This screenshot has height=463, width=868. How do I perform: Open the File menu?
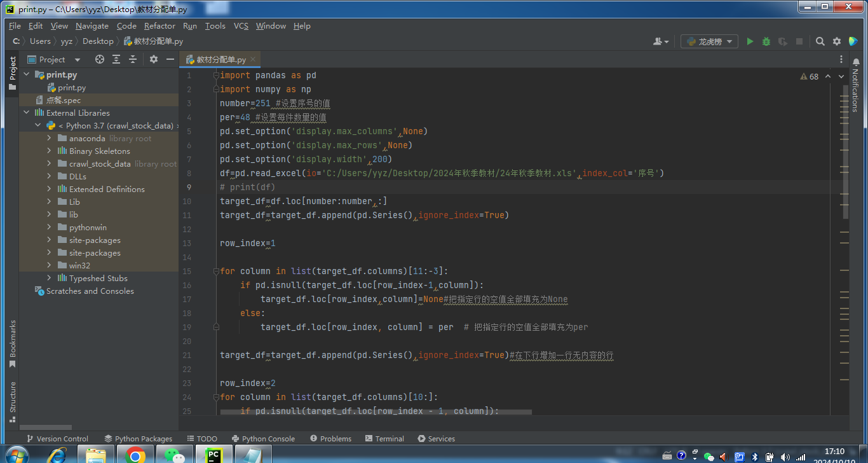point(15,26)
